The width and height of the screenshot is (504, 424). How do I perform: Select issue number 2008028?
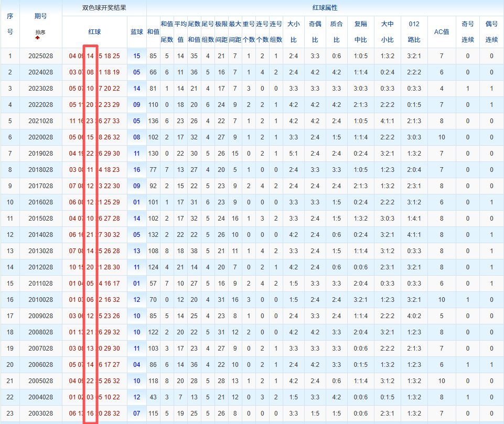tap(40, 332)
